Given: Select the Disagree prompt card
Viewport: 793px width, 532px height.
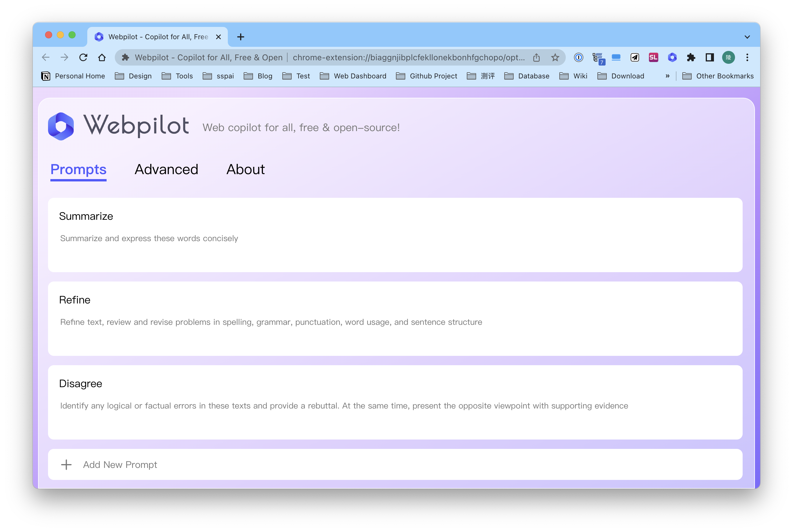Looking at the screenshot, I should (x=395, y=402).
